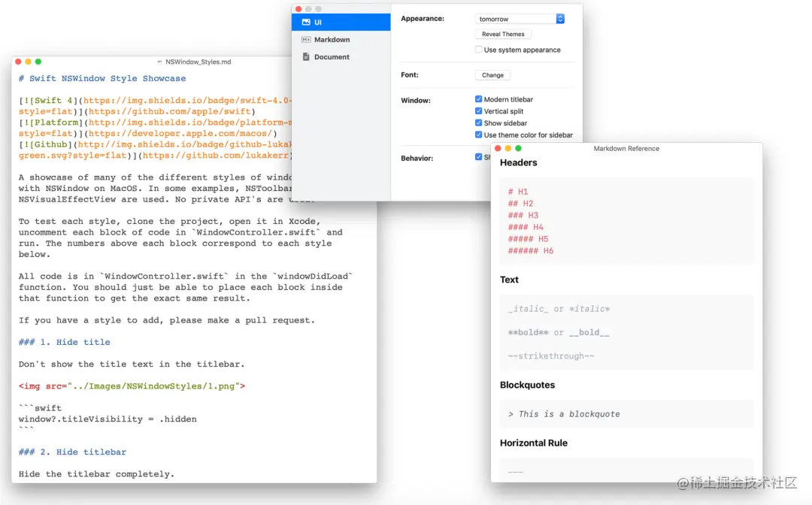Viewport: 812px width, 505px height.
Task: Click the 'Swift NSWindow Style Showcase' heading line
Action: [102, 79]
